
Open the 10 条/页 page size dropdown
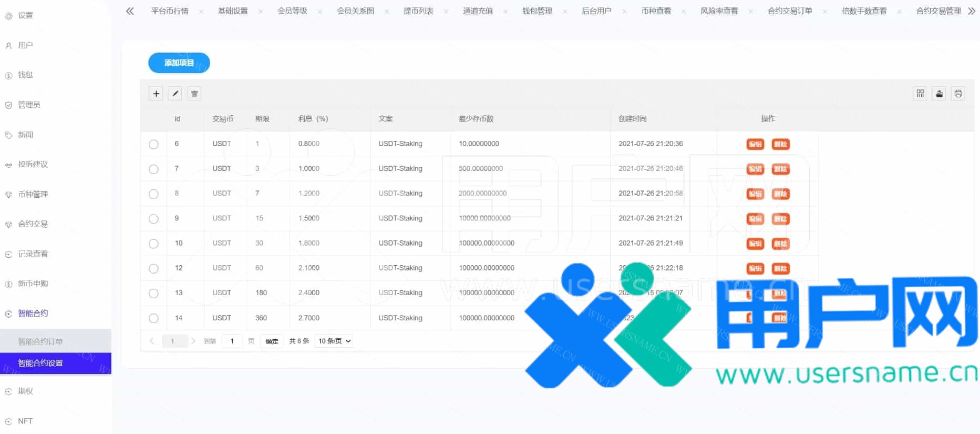(334, 341)
